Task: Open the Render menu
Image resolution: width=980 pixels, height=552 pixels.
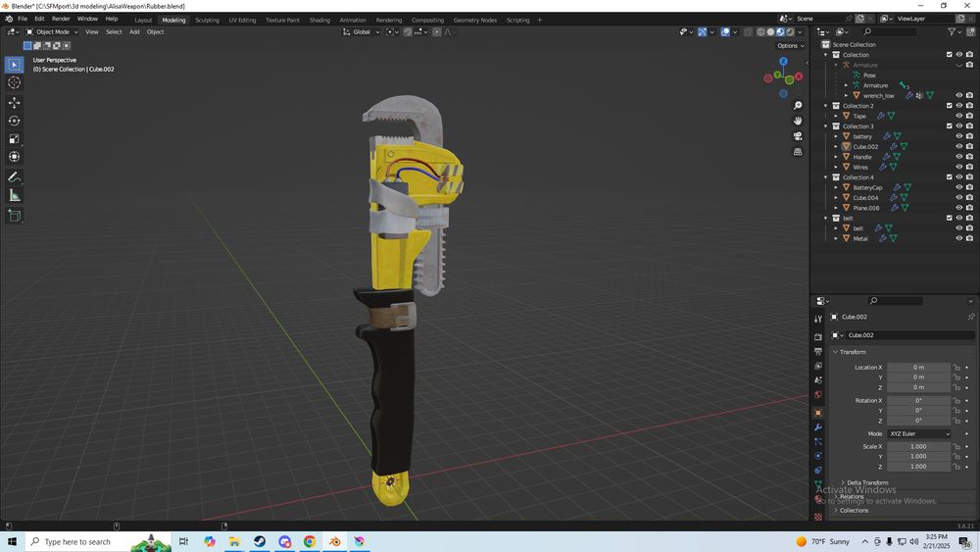Action: (x=61, y=19)
